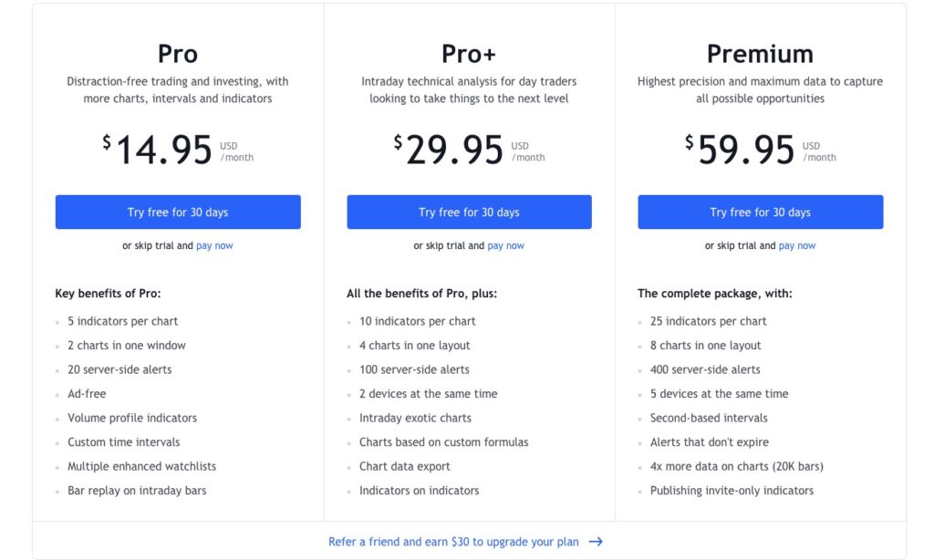Click the arrow icon beside the referral link
The width and height of the screenshot is (934, 560).
[x=596, y=542]
